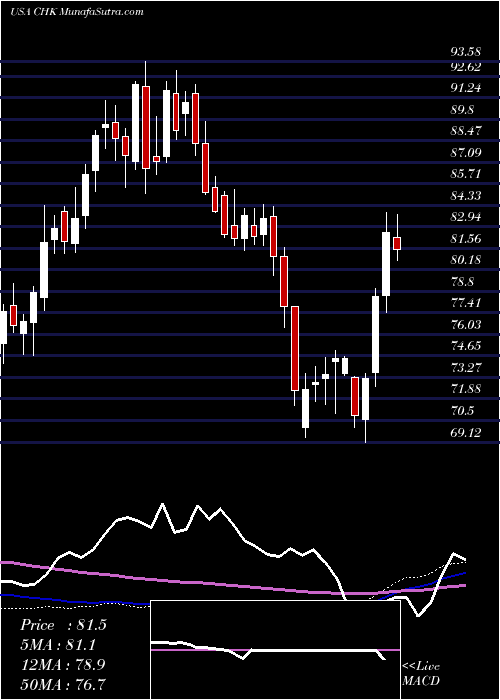This screenshot has width=500, height=700.
Task: Select the 76.03 price level label
Action: [x=466, y=325]
